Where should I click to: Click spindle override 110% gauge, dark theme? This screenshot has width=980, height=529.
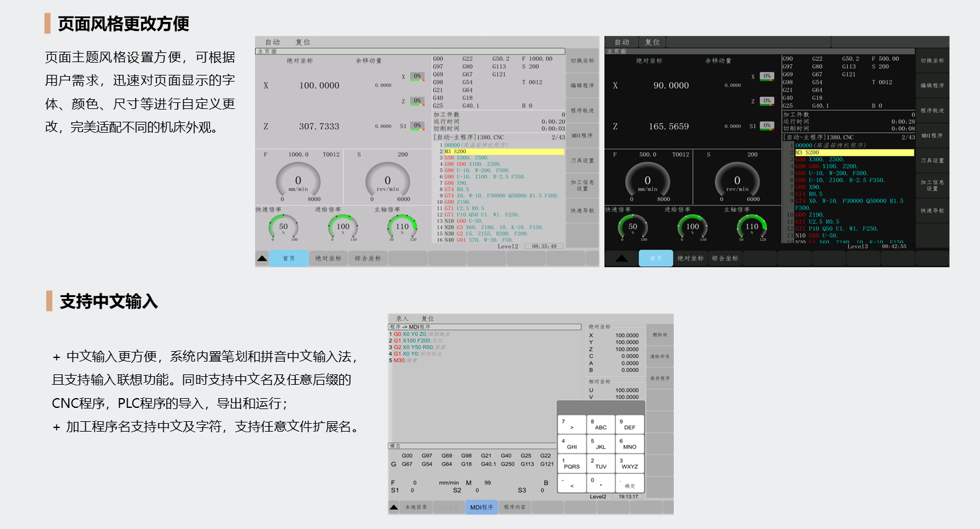coord(752,228)
